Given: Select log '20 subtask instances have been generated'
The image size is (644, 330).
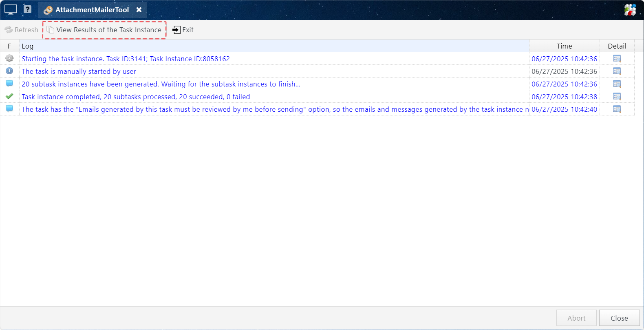Looking at the screenshot, I should [161, 84].
